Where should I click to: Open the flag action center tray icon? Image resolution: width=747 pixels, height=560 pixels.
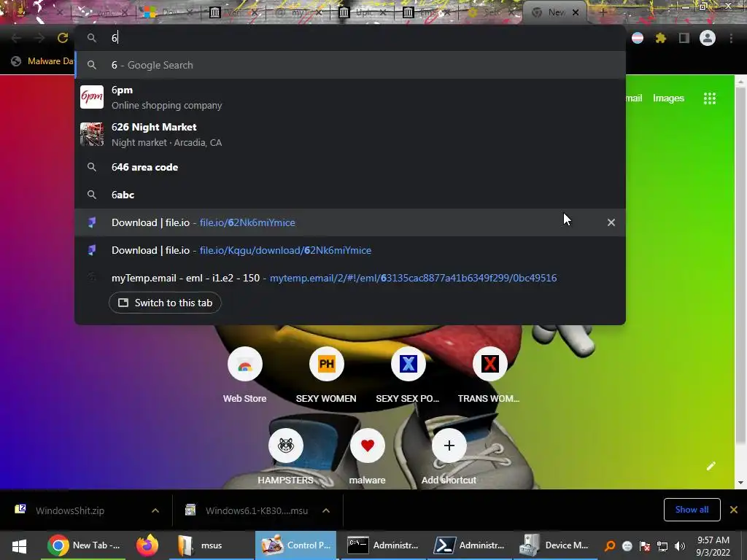click(645, 546)
